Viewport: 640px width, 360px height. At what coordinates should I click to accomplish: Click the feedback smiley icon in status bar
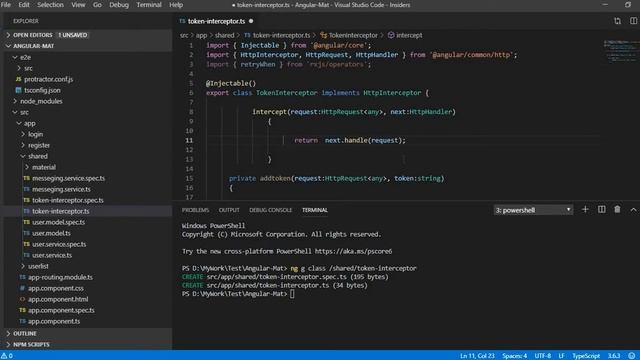631,356
